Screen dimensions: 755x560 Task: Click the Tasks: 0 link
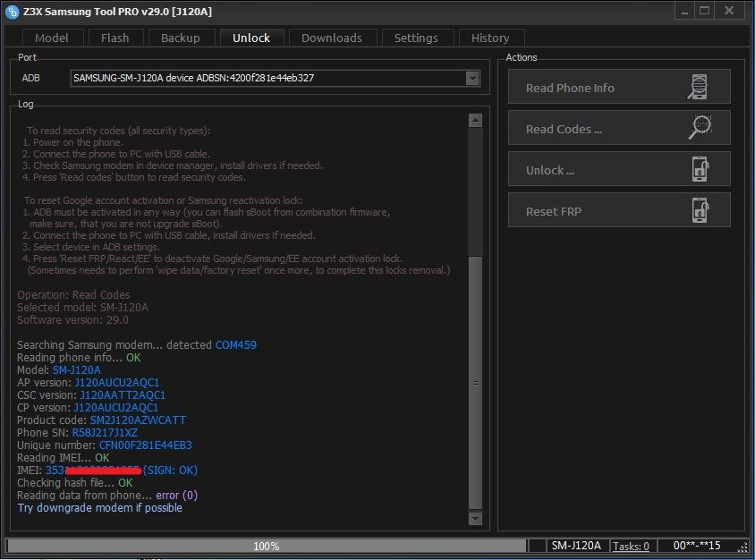pyautogui.click(x=631, y=546)
